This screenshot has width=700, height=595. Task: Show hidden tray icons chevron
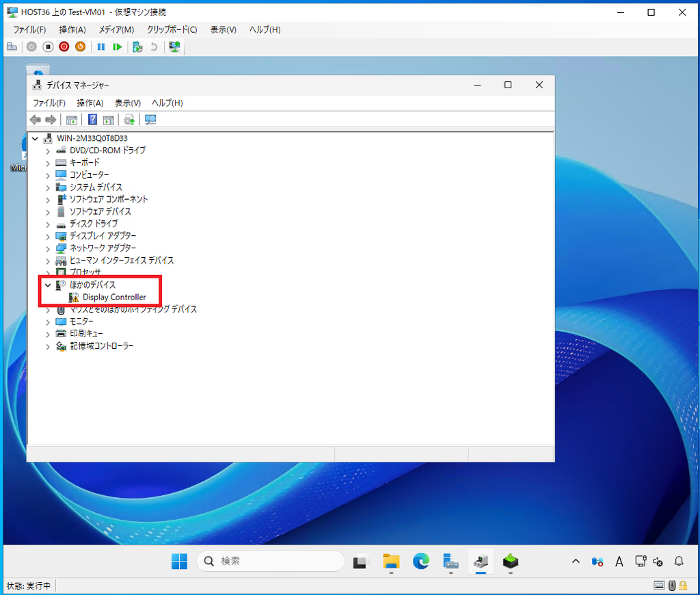576,561
